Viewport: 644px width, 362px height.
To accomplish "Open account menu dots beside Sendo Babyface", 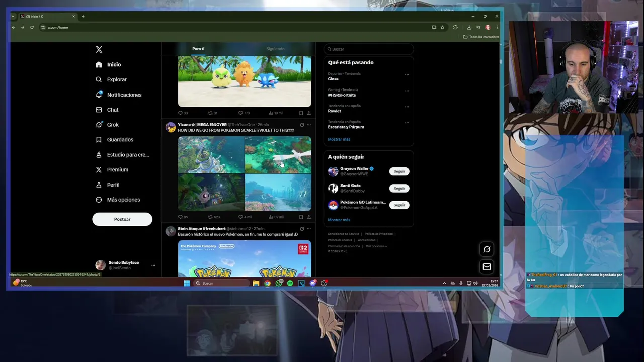I will pyautogui.click(x=153, y=265).
